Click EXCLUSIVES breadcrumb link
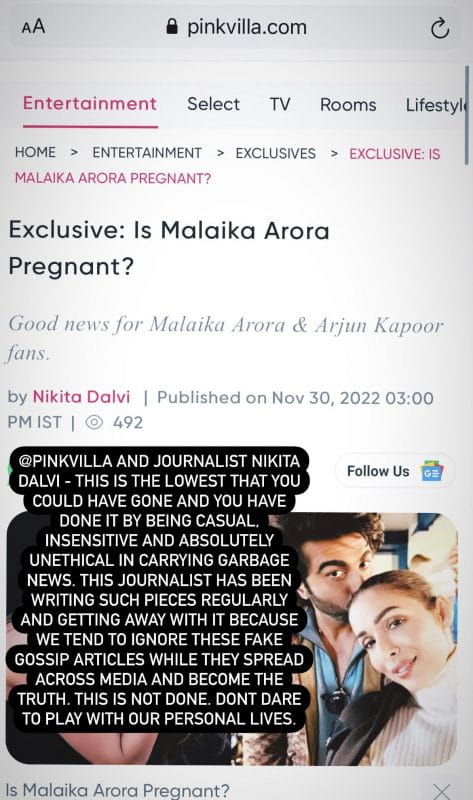The image size is (473, 800). 276,154
